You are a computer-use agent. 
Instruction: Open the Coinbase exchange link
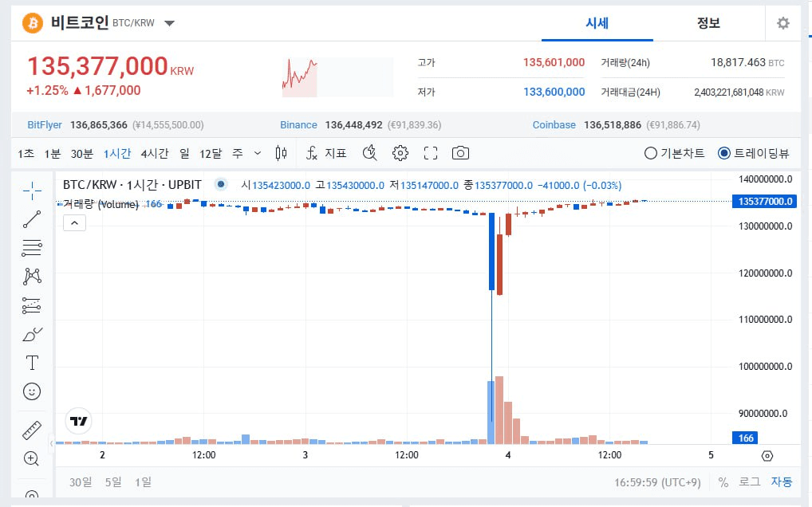click(x=554, y=124)
